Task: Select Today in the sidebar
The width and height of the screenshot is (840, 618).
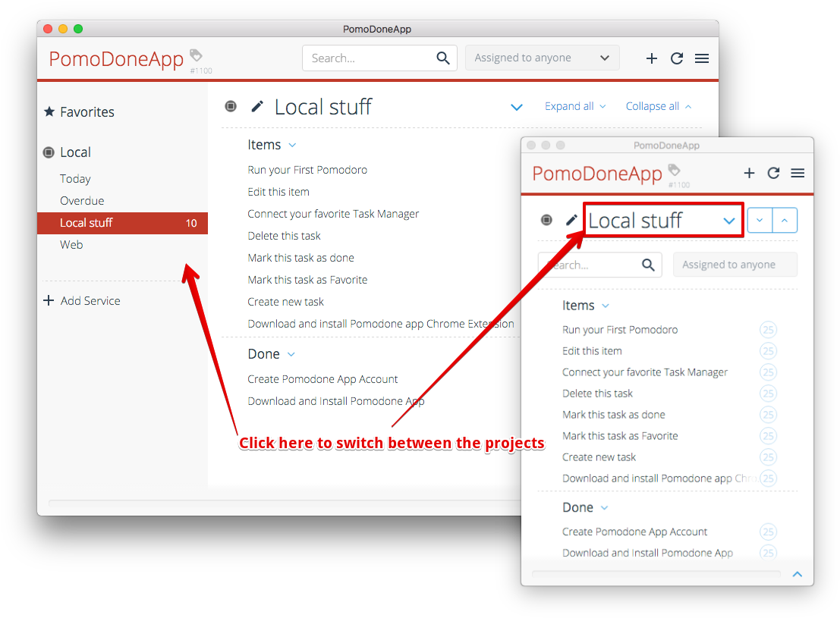Action: coord(75,179)
